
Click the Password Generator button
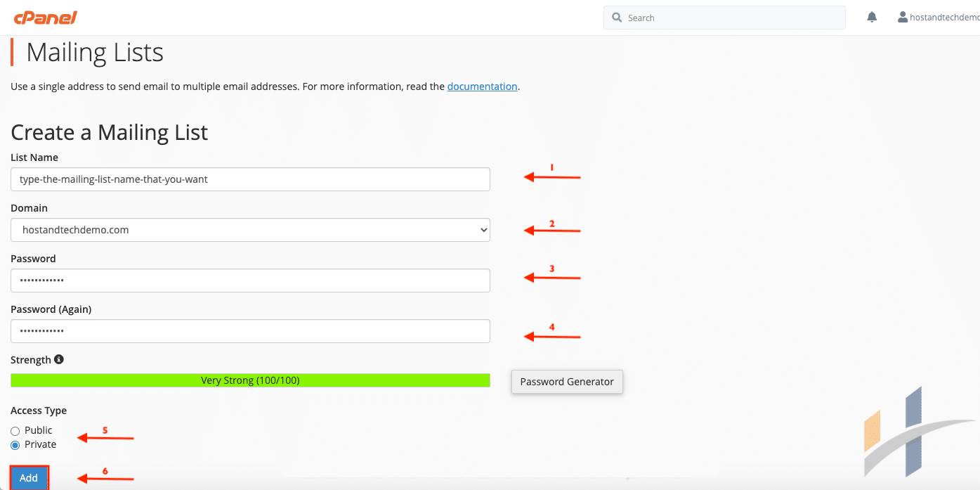click(567, 382)
